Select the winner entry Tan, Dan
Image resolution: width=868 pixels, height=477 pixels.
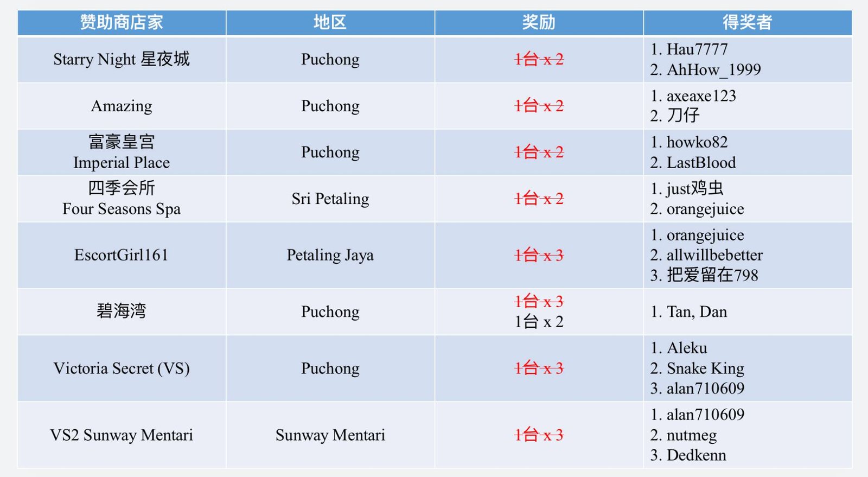697,312
